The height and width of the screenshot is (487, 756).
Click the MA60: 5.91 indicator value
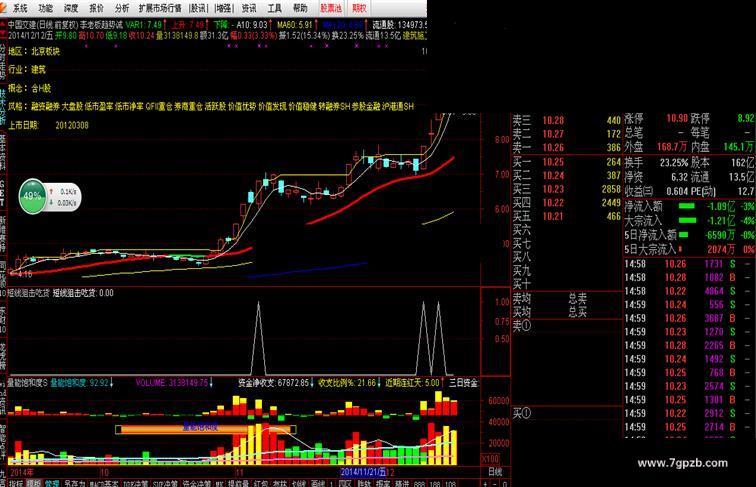294,24
